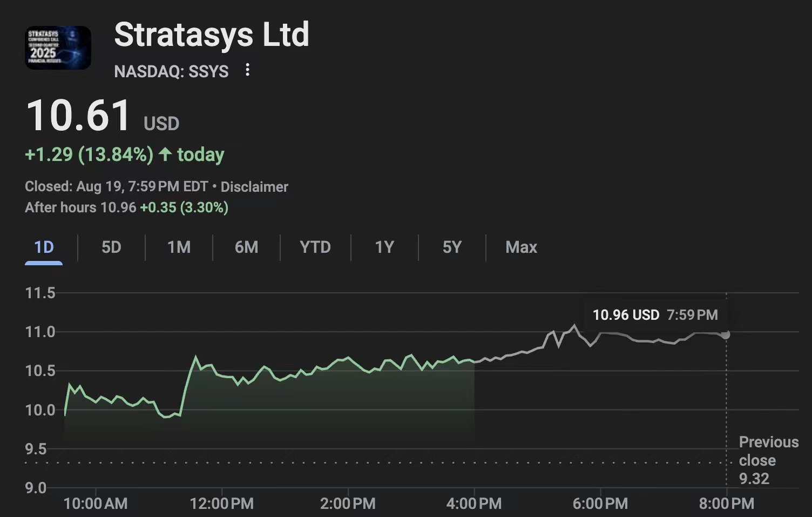This screenshot has height=517, width=812.
Task: Click the After hours 10.96 quote line
Action: 126,207
